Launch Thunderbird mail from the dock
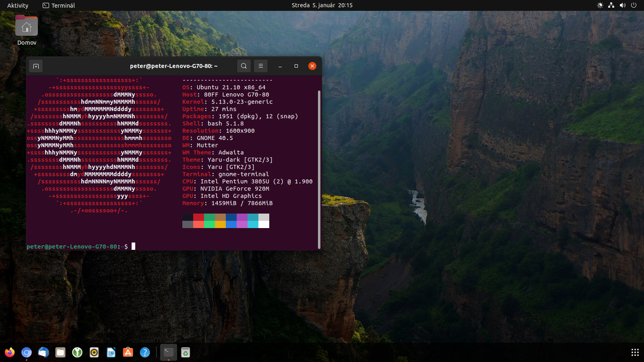Viewport: 644px width, 362px height. coord(43,353)
